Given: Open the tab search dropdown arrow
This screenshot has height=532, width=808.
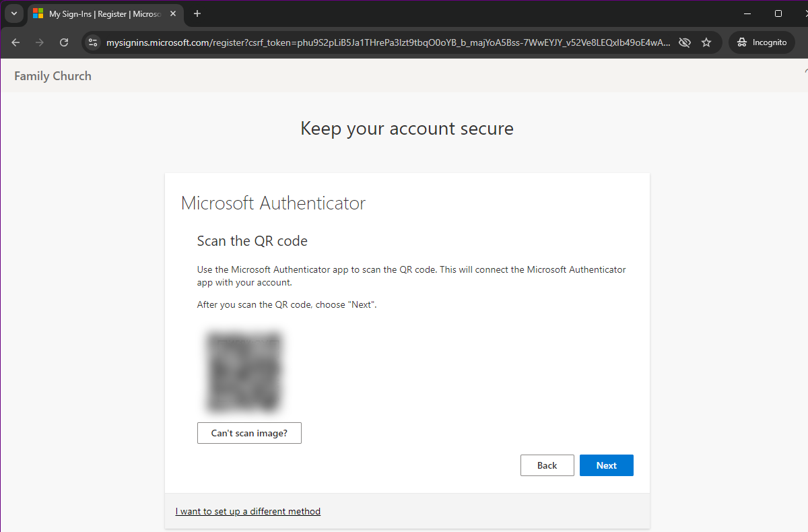Looking at the screenshot, I should [x=14, y=13].
